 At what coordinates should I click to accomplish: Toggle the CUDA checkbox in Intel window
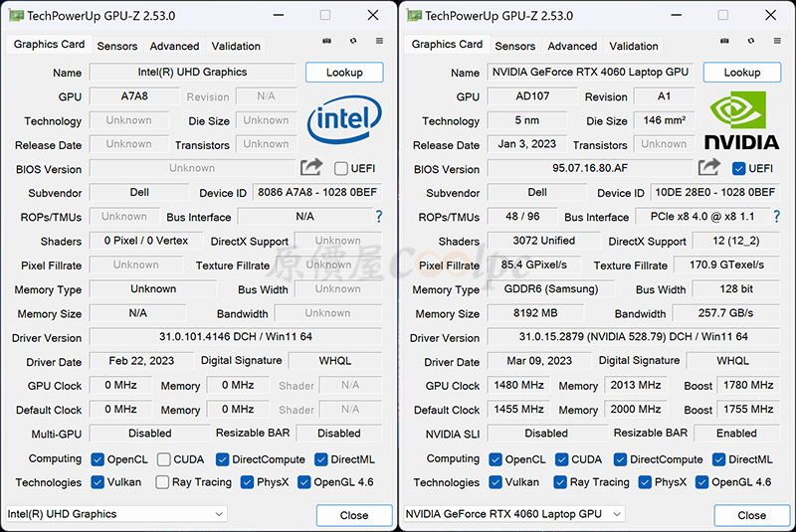(x=163, y=459)
